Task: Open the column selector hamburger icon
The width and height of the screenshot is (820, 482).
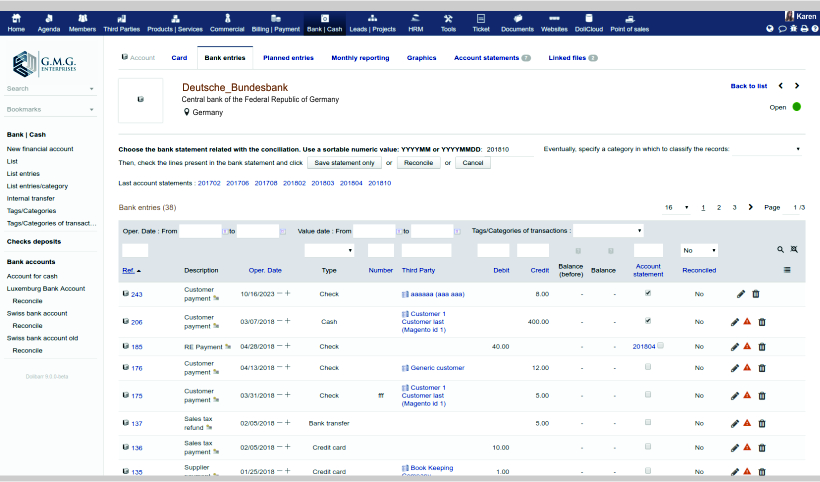Action: pos(788,270)
